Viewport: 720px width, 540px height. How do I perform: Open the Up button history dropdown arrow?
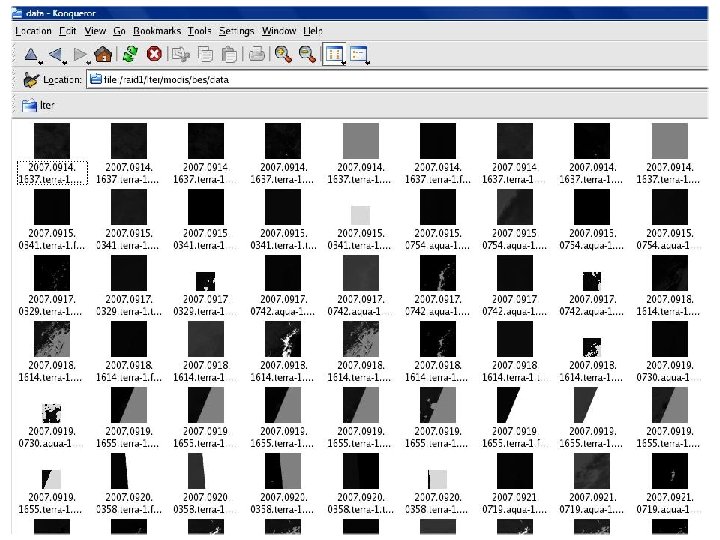coord(41,62)
